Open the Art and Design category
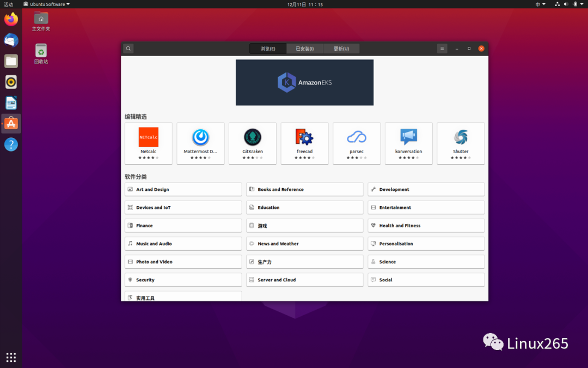The image size is (588, 368). coord(183,189)
